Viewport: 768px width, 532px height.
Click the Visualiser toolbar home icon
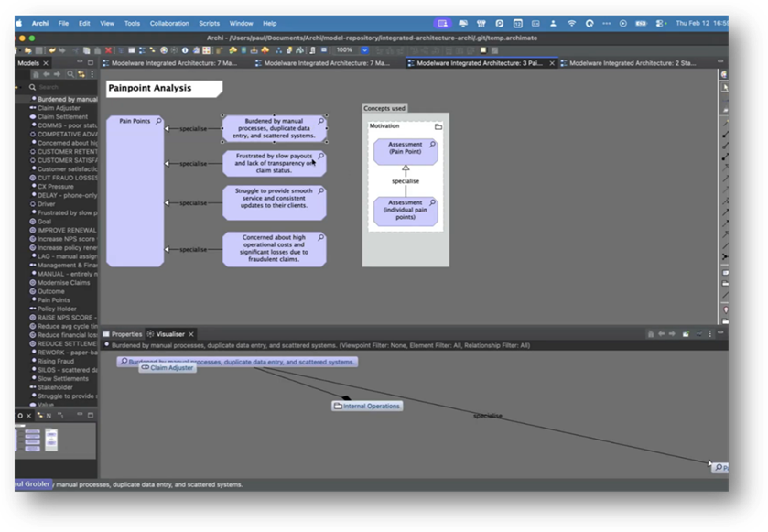tap(651, 333)
